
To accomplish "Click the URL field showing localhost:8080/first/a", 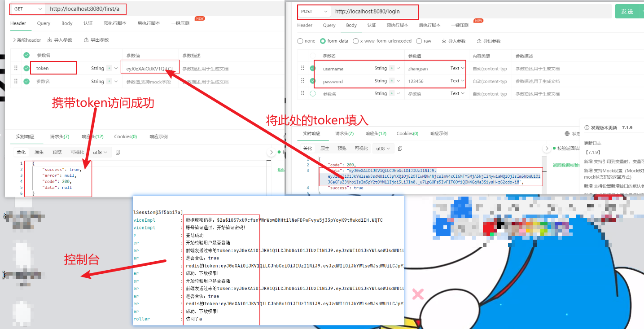I will click(x=85, y=9).
